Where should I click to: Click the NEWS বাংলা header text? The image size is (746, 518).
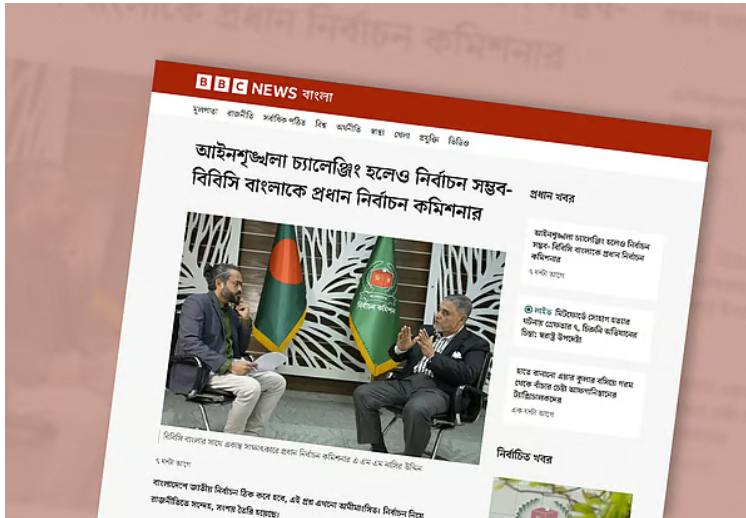[292, 92]
